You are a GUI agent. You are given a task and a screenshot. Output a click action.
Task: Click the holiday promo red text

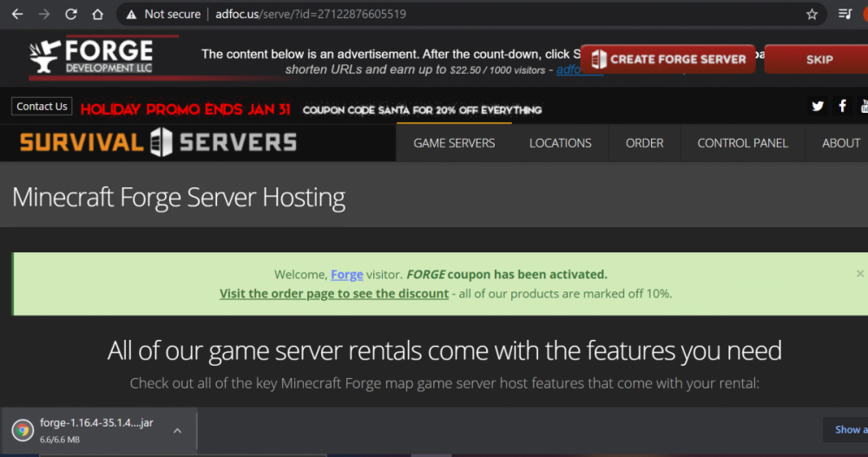pos(186,109)
